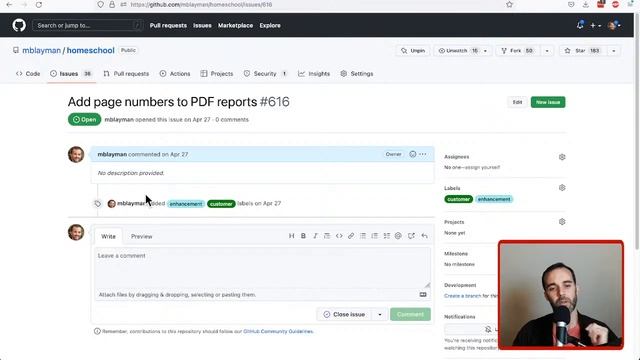640x360 pixels.
Task: Switch to the Issues tab
Action: point(71,74)
